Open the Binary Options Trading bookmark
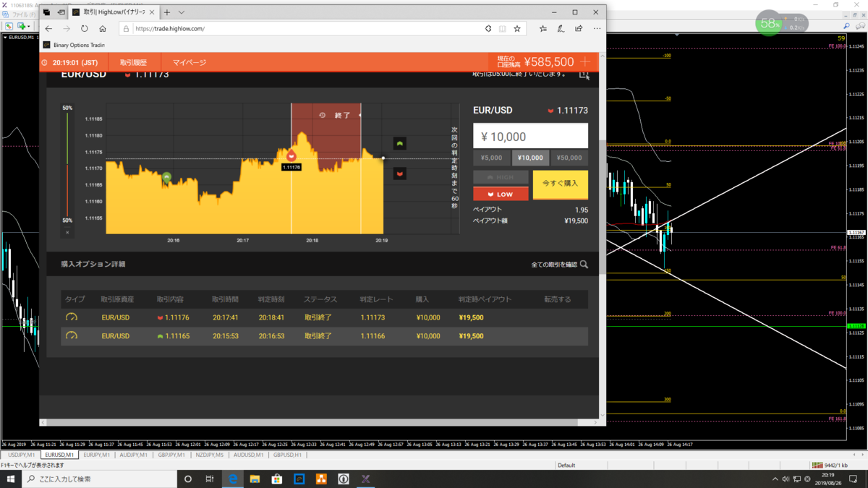868x488 pixels. tap(75, 45)
